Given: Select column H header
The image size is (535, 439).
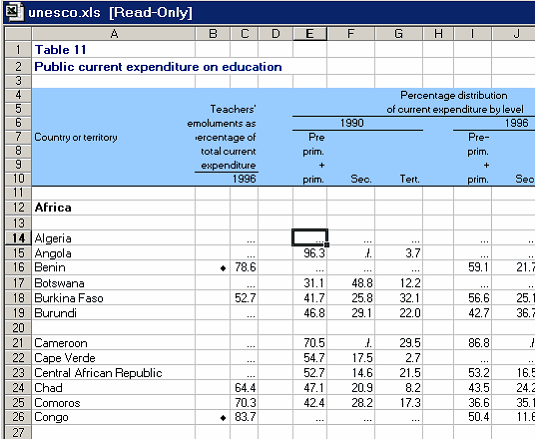Looking at the screenshot, I should tap(438, 34).
